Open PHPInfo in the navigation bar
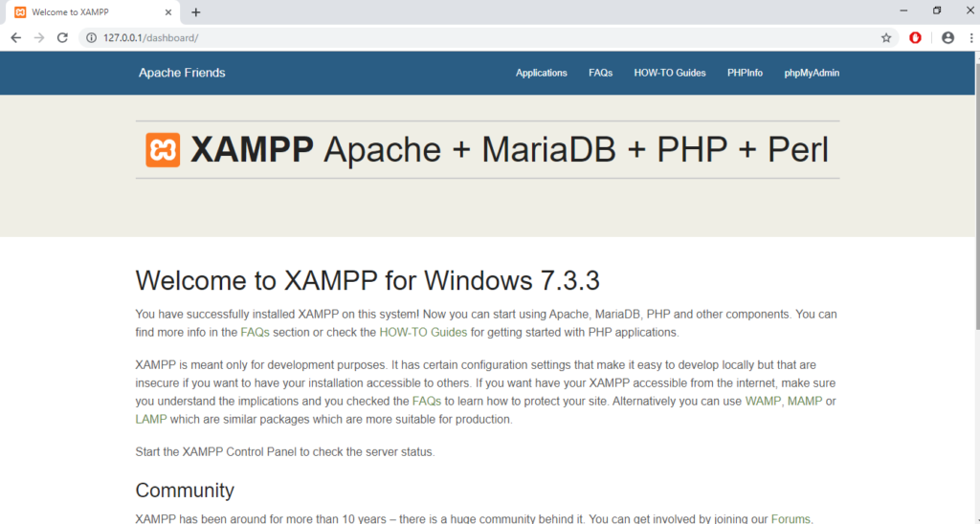 pyautogui.click(x=745, y=73)
